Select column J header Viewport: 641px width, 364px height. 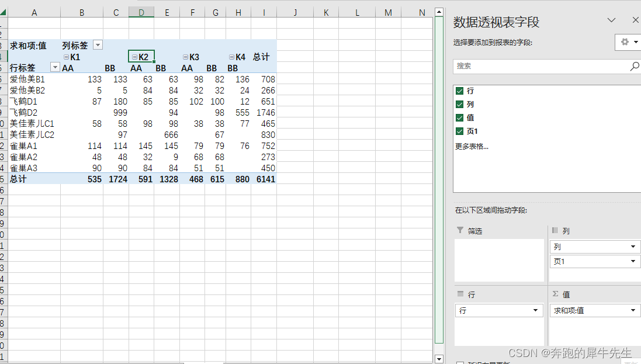coord(295,12)
